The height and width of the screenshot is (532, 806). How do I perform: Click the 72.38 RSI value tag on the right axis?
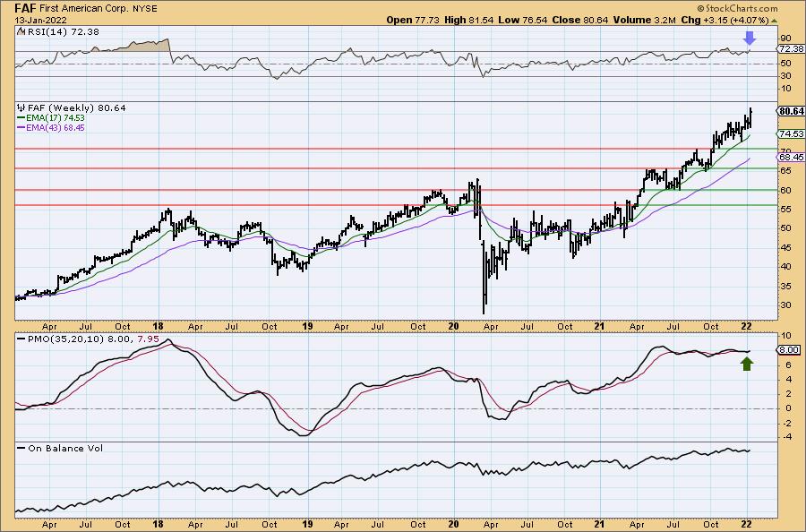click(x=791, y=49)
